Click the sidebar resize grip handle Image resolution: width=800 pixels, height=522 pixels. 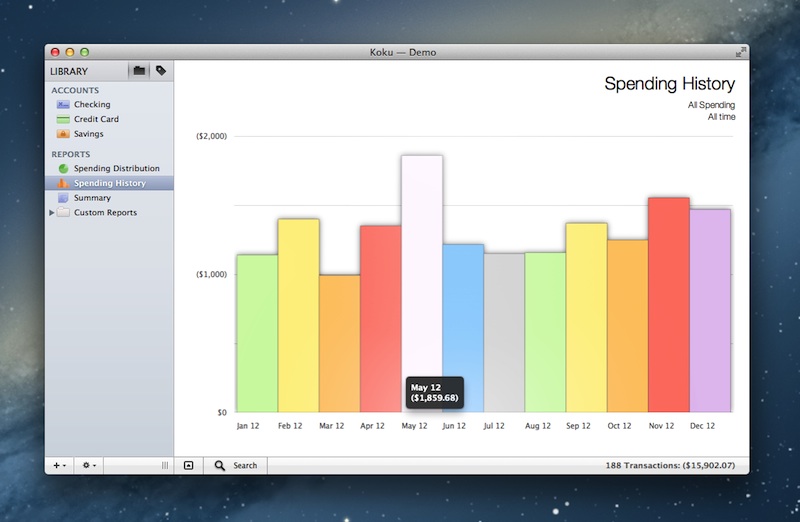point(165,465)
